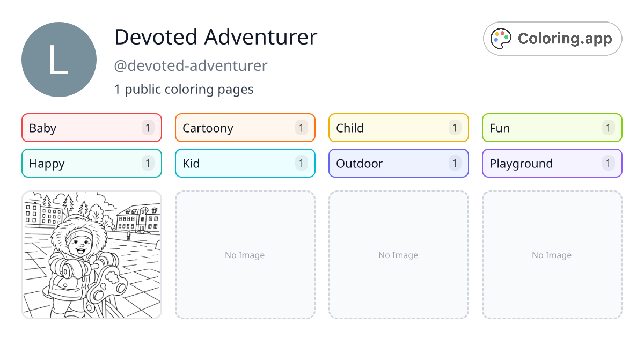The width and height of the screenshot is (644, 338).
Task: Click the @devoted-adventurer username
Action: point(191,65)
